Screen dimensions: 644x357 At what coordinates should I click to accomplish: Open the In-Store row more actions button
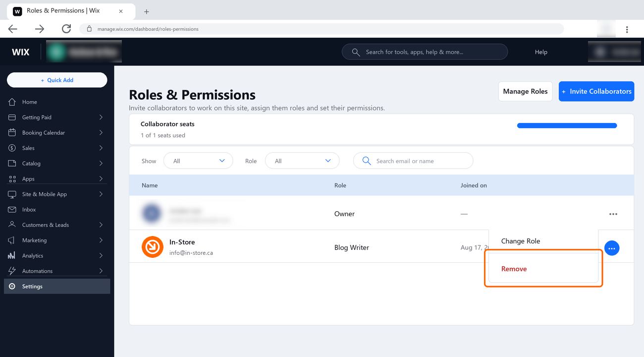(612, 248)
